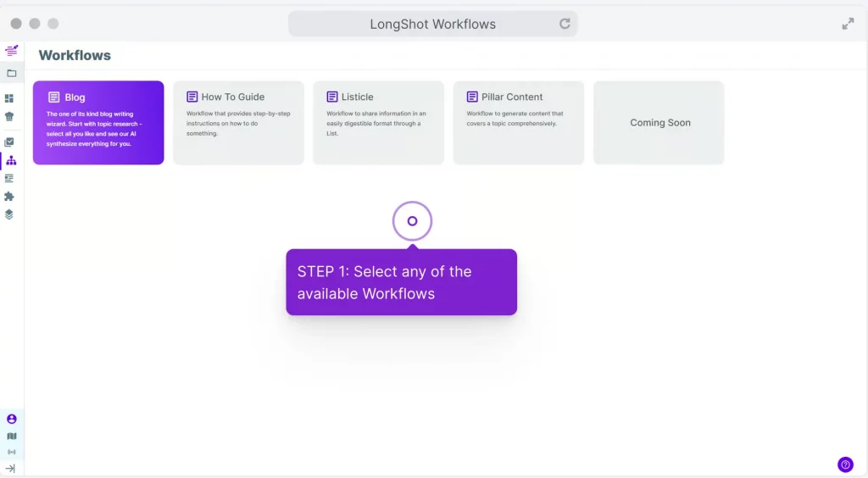The height and width of the screenshot is (478, 868).
Task: Click the circular tour hotspot marker
Action: coord(412,221)
